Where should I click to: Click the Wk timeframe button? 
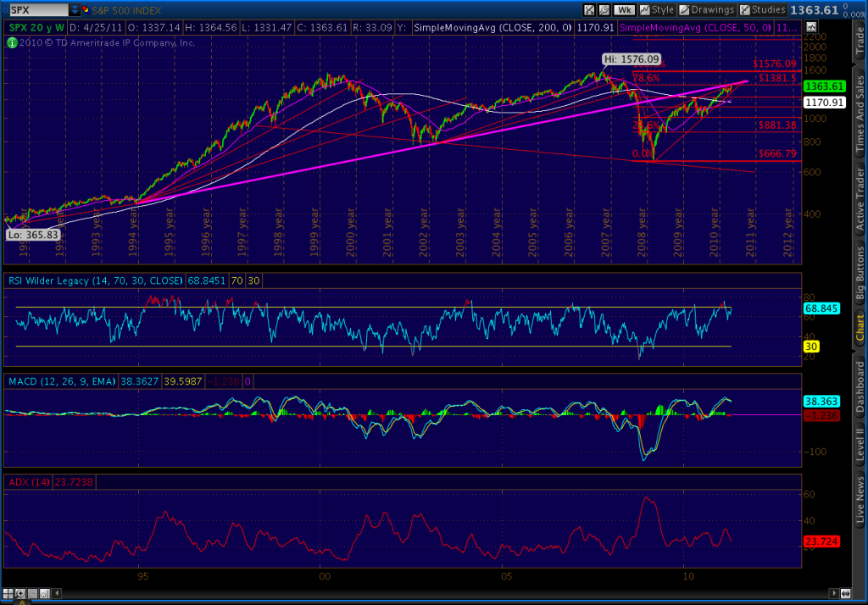(x=624, y=10)
